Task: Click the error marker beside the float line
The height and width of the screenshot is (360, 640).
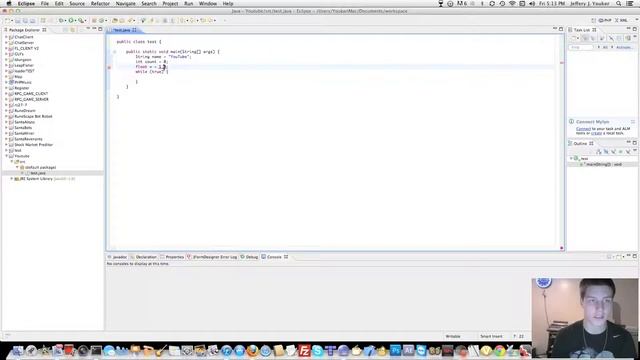Action: coord(109,67)
